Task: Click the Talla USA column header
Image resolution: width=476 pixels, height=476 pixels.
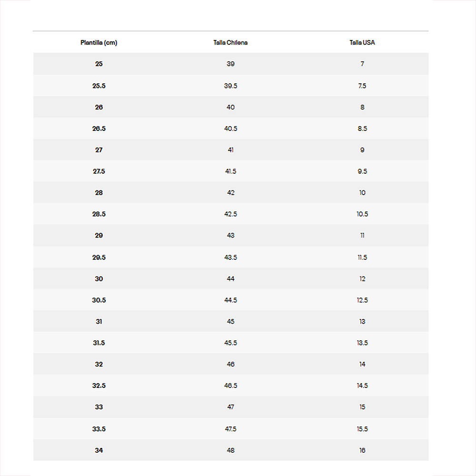Action: click(362, 42)
